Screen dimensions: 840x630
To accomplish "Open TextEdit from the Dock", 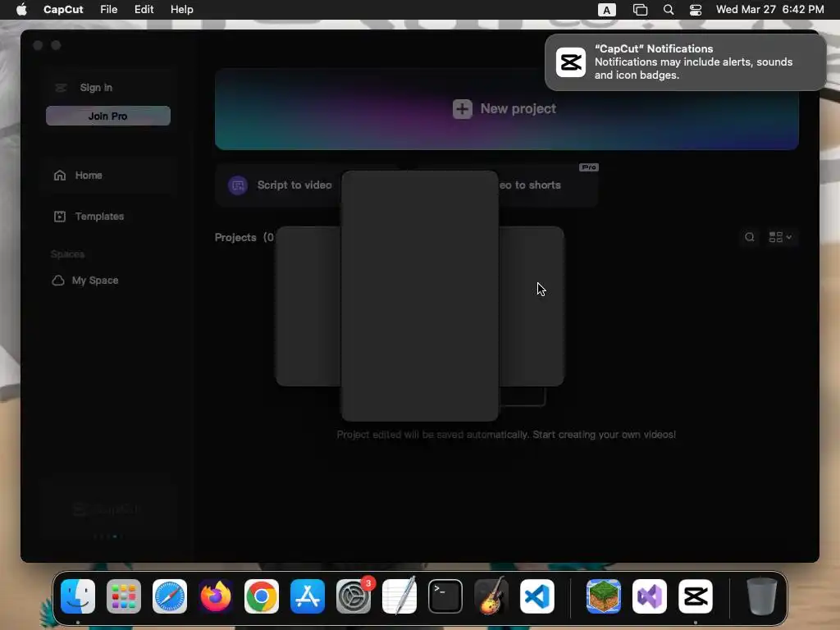I will (x=399, y=596).
